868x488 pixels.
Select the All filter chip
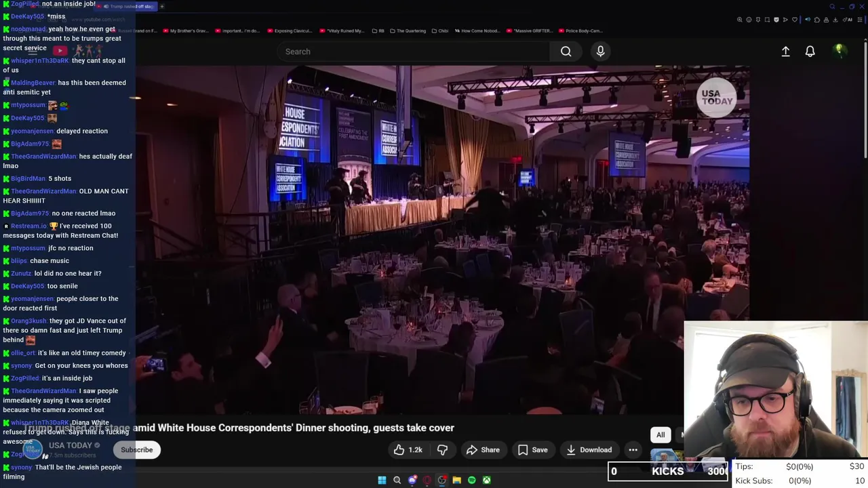point(660,434)
